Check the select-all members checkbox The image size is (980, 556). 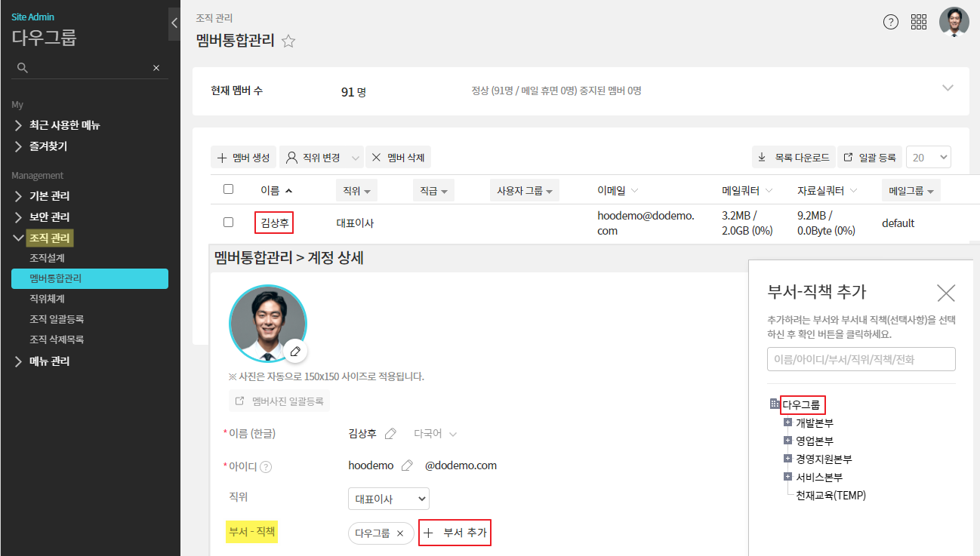pos(229,189)
